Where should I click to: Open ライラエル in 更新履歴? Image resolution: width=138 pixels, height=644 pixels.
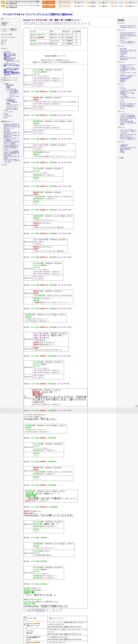point(123,89)
